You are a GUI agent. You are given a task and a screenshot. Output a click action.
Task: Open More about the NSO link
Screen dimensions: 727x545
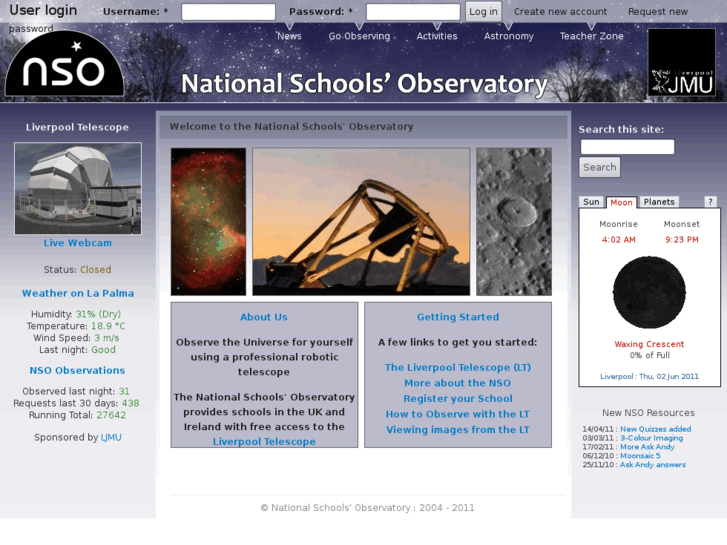coord(458,383)
